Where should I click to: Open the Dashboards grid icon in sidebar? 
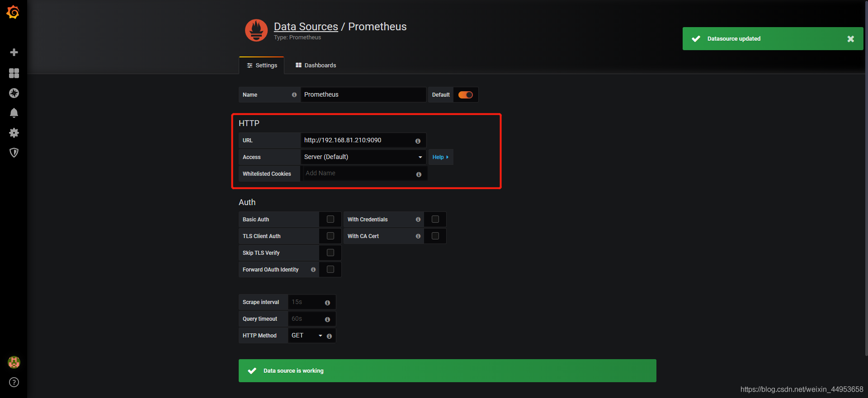coord(14,73)
